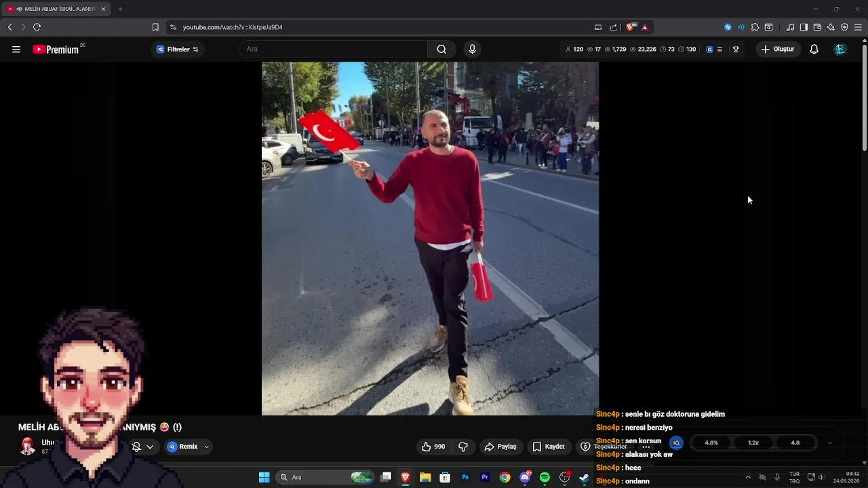868x488 pixels.
Task: Open Task View on taskbar
Action: coord(386,477)
